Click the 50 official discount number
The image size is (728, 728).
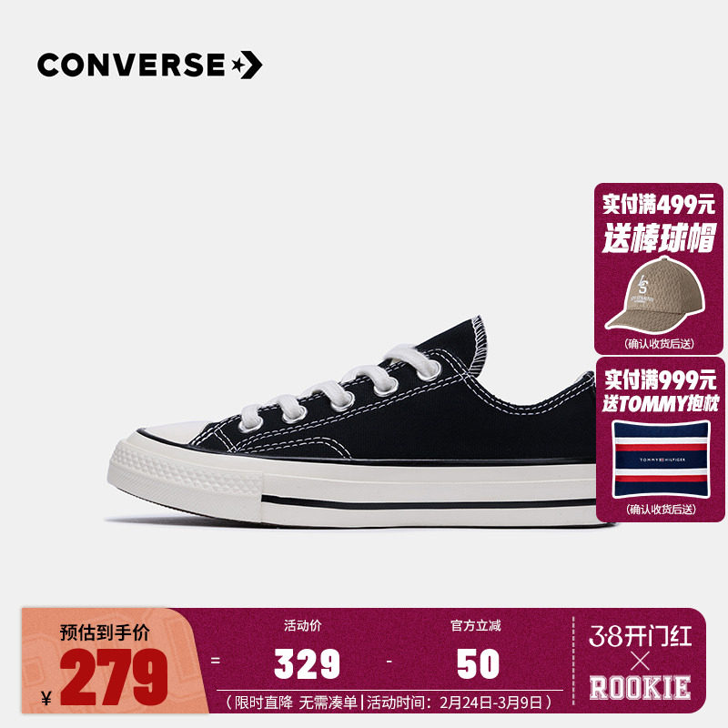(478, 663)
